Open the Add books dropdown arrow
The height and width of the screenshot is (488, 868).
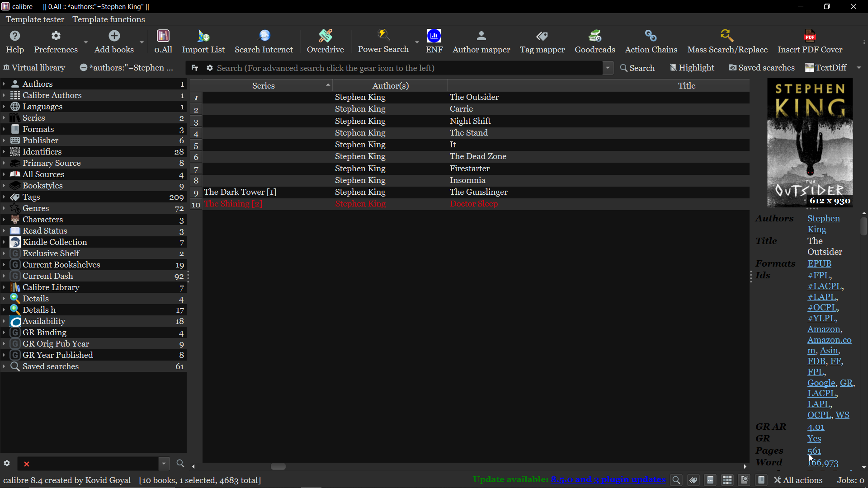(x=142, y=42)
